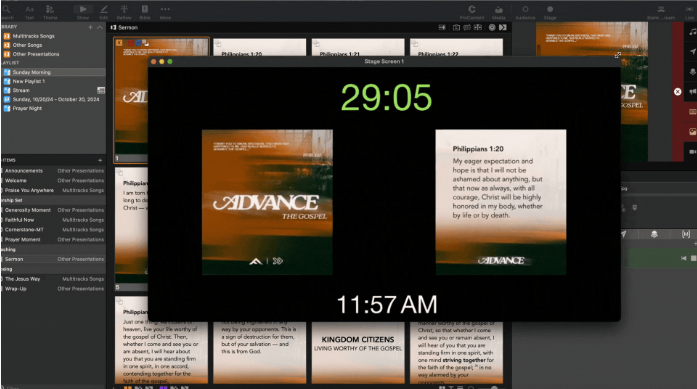Switch to Show mode
This screenshot has height=389, width=697.
(x=83, y=12)
